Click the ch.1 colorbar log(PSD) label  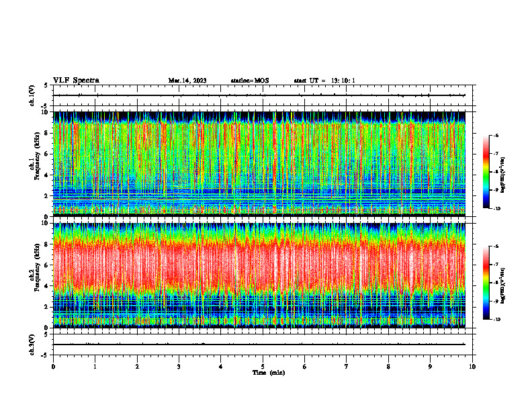[x=503, y=175]
